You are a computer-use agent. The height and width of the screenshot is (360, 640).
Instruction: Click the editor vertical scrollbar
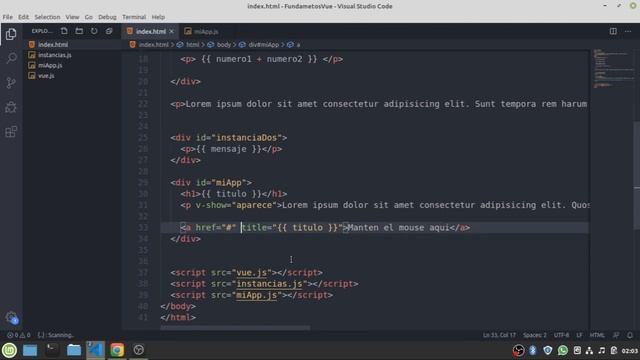click(x=636, y=176)
